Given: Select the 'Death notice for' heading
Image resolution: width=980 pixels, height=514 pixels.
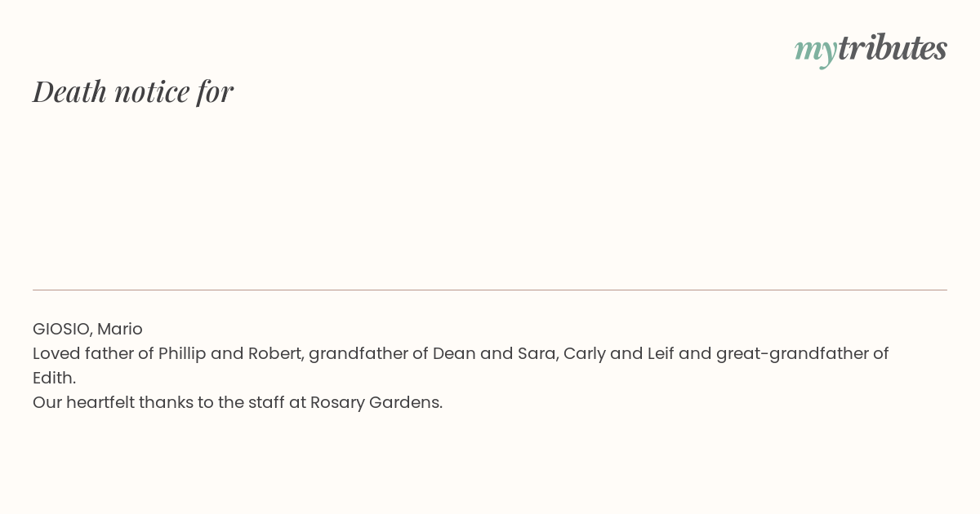Looking at the screenshot, I should 133,91.
